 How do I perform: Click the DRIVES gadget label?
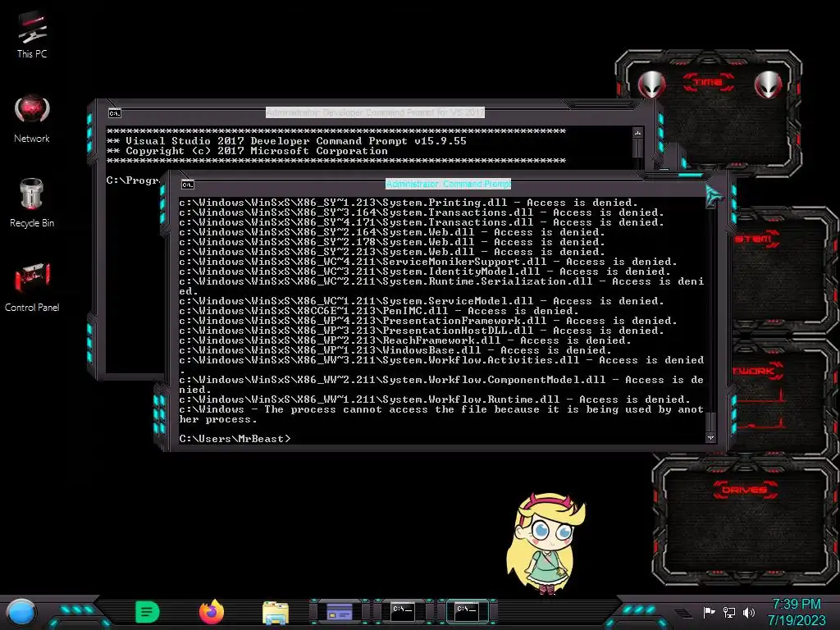click(745, 490)
